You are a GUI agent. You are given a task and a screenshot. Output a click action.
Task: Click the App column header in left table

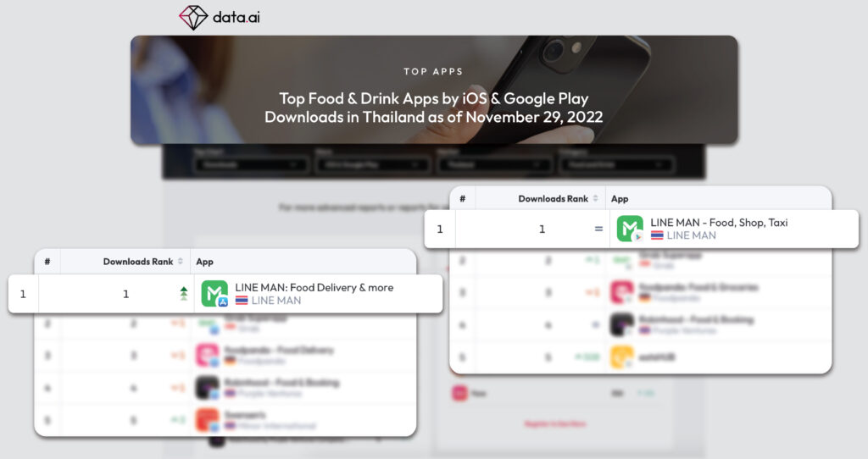click(x=204, y=262)
